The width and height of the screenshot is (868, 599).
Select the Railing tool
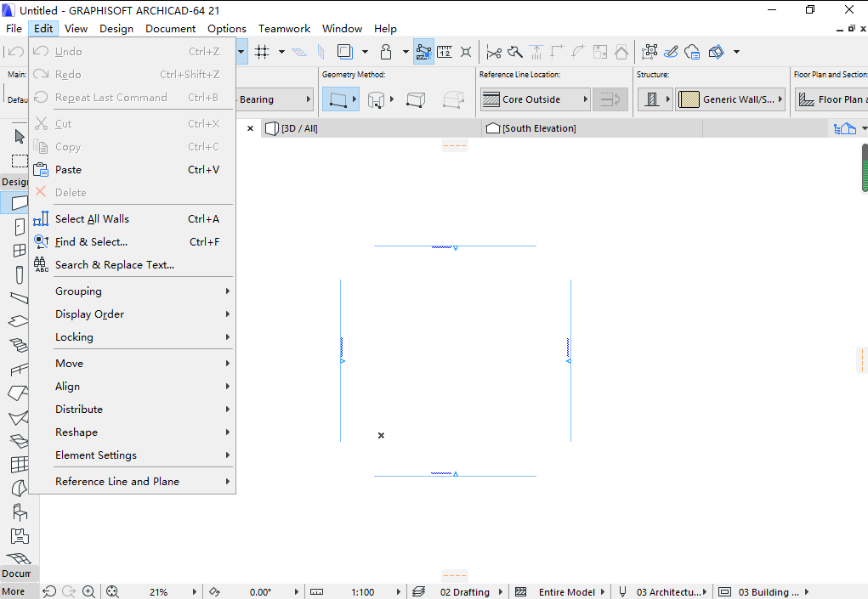pyautogui.click(x=20, y=370)
